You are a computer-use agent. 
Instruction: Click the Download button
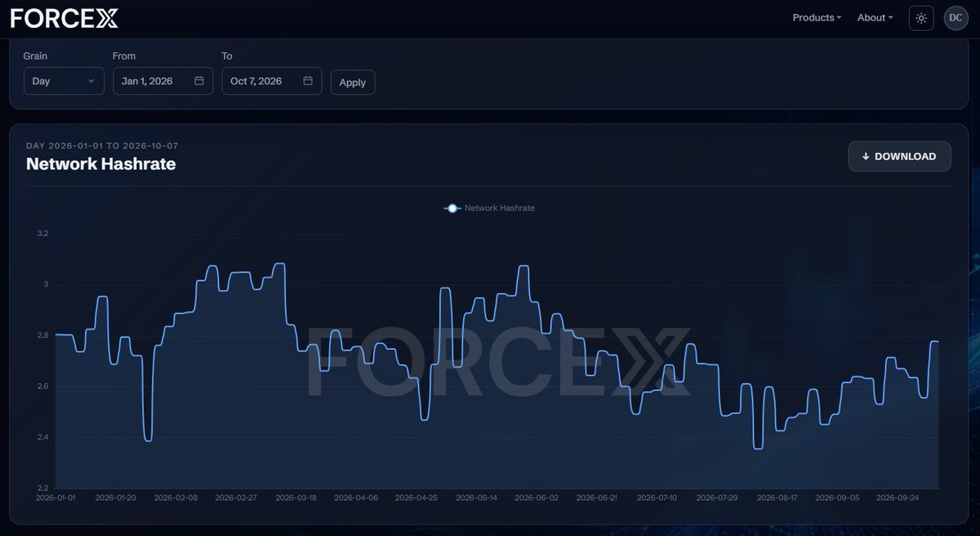(x=899, y=156)
